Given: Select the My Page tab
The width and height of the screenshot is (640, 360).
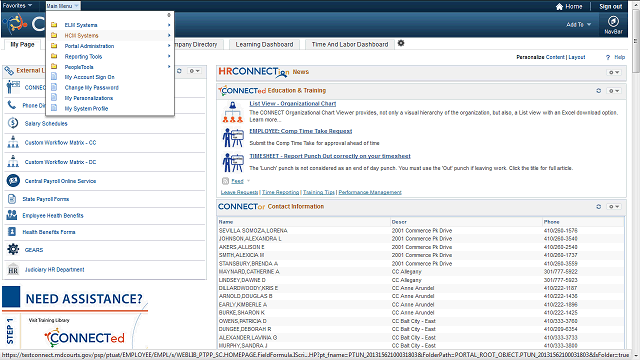Looking at the screenshot, I should coord(22,44).
